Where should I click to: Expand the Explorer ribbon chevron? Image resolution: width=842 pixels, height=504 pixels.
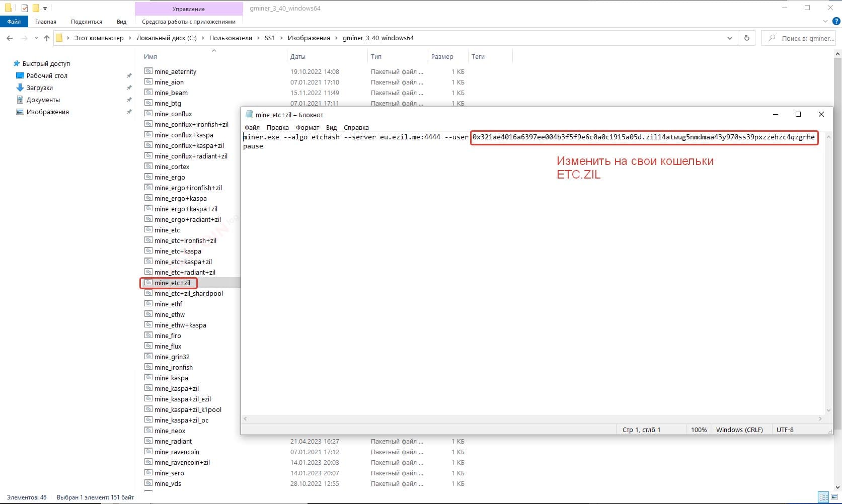[825, 22]
